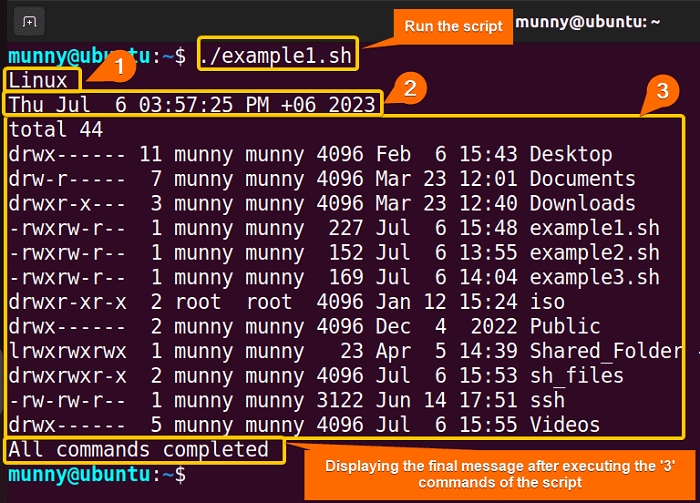Select the root owner in iso row
The width and height of the screenshot is (700, 503).
(198, 302)
